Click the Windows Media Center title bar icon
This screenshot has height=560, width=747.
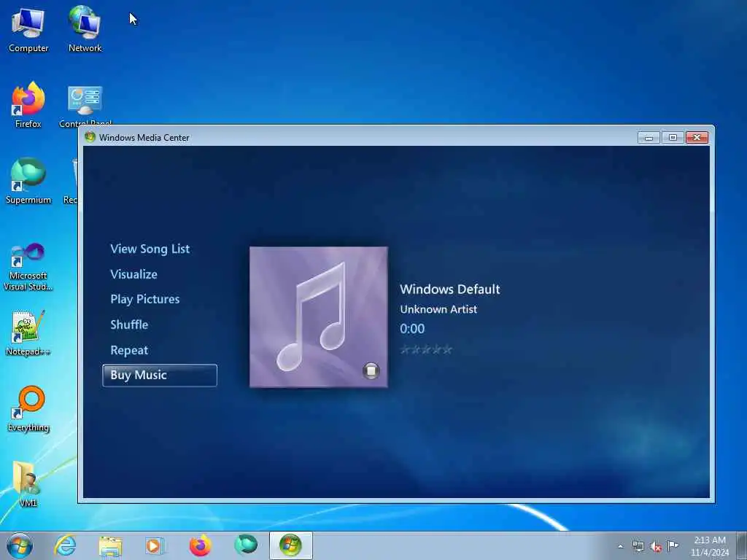(x=90, y=137)
